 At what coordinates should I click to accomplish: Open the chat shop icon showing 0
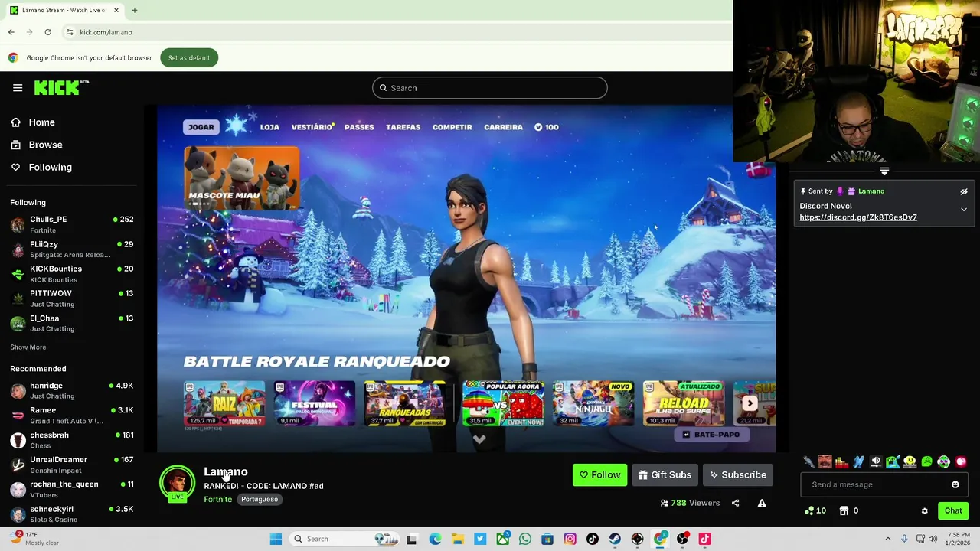849,510
